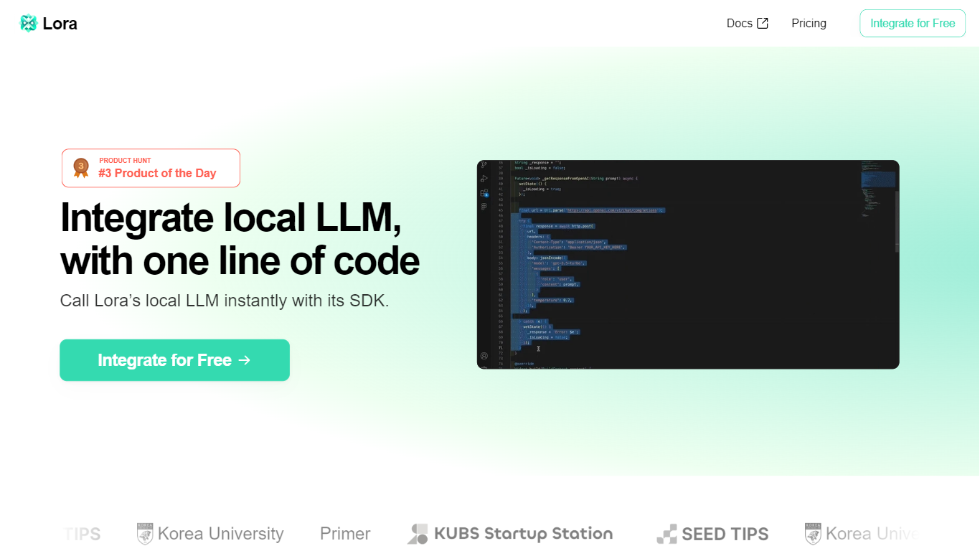Click the code editor demo video

click(x=688, y=264)
